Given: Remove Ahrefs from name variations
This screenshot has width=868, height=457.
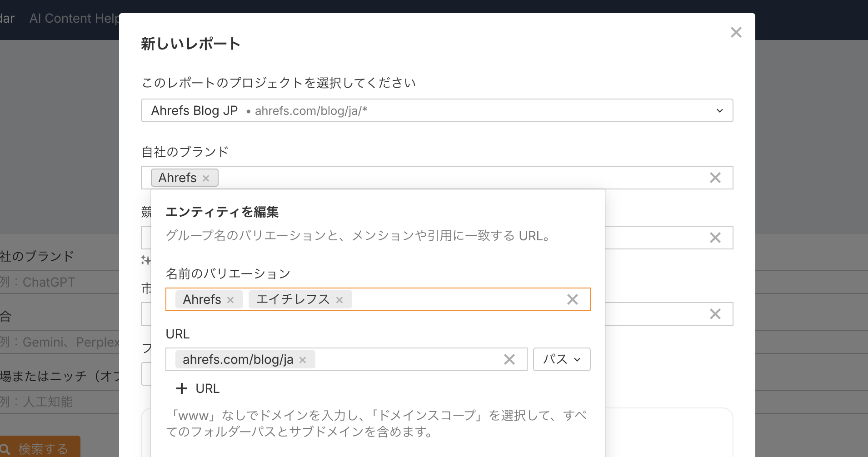Looking at the screenshot, I should [x=230, y=300].
